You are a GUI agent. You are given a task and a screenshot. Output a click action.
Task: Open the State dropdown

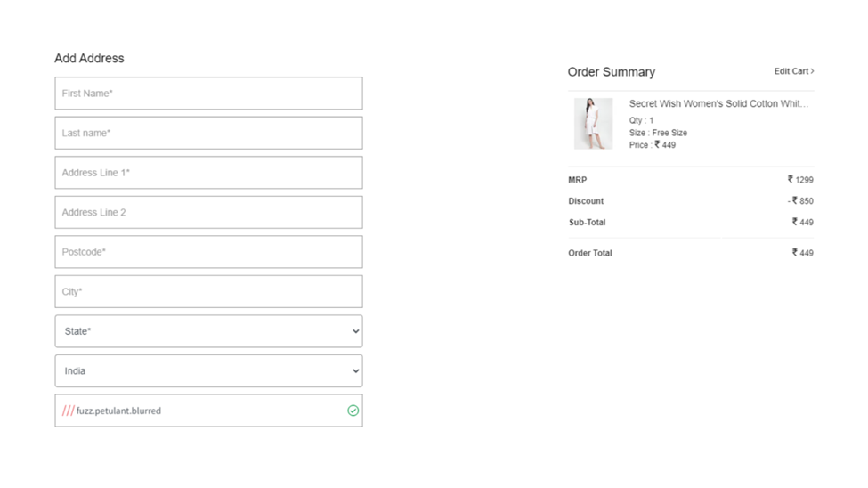pos(208,331)
